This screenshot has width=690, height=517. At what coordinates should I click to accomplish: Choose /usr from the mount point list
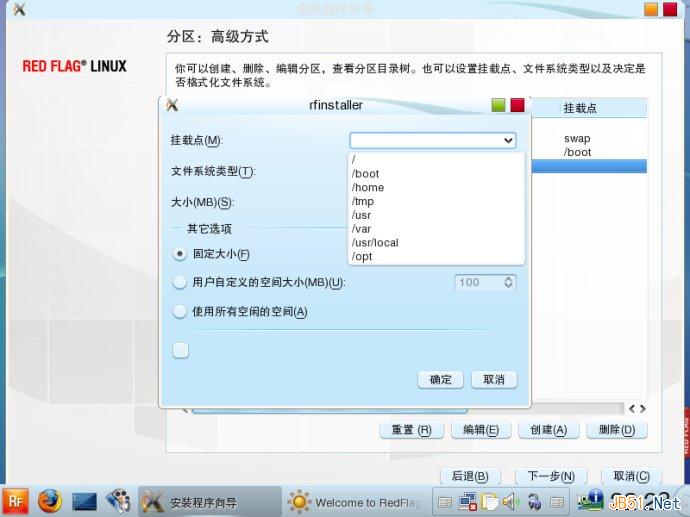(436, 215)
